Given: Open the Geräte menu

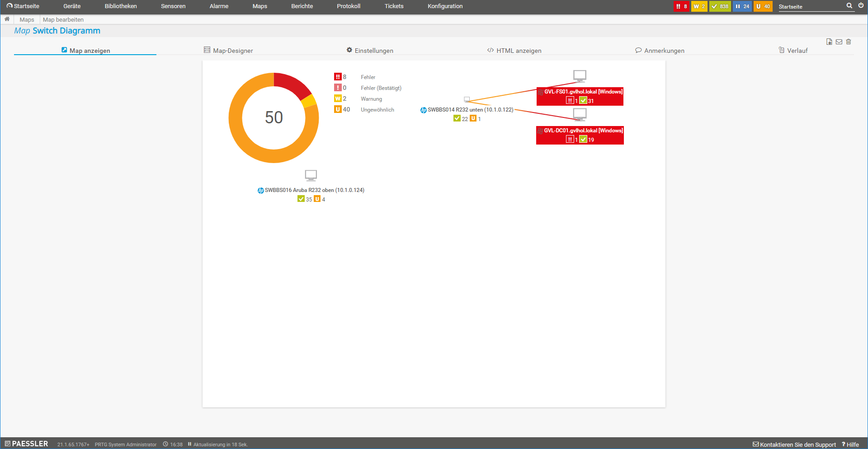Looking at the screenshot, I should pos(72,6).
